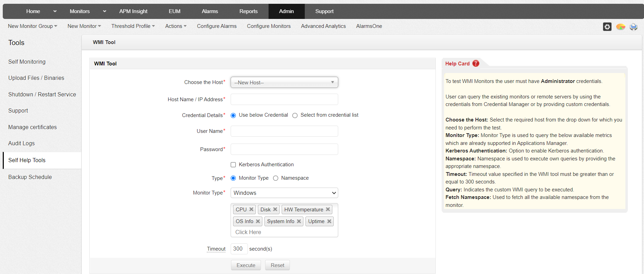The height and width of the screenshot is (274, 644).
Task: Click the Timeout seconds input box
Action: pos(239,249)
